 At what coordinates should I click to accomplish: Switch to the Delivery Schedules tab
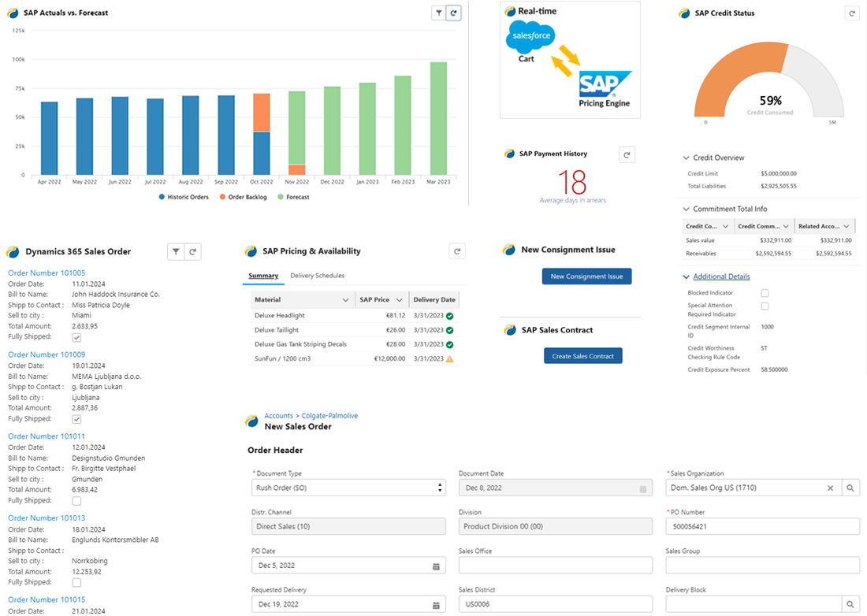(x=318, y=276)
